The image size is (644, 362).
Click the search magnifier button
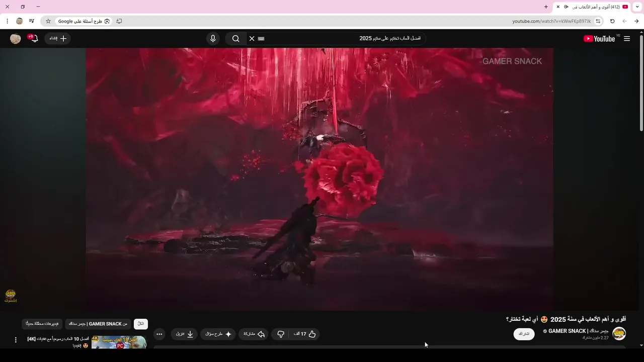[x=235, y=39]
